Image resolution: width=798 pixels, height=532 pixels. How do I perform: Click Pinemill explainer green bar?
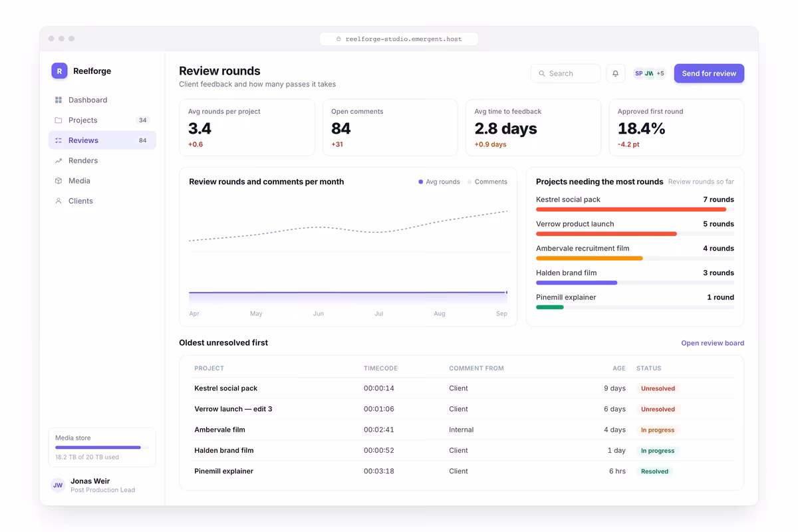pyautogui.click(x=550, y=307)
